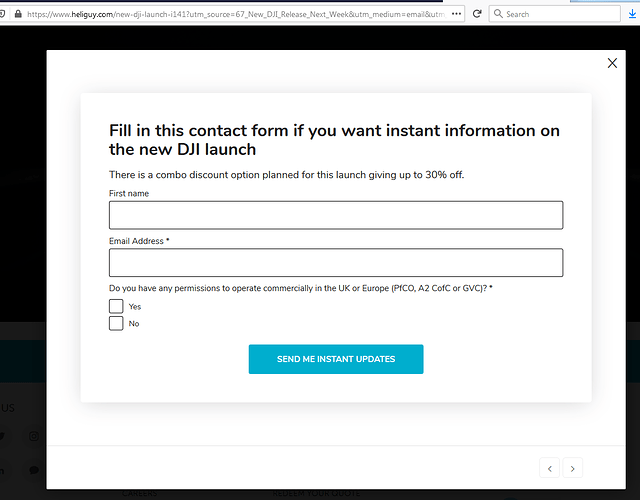Click the tracking protection shield icon
Viewport: 640px width, 500px height.
2,14
